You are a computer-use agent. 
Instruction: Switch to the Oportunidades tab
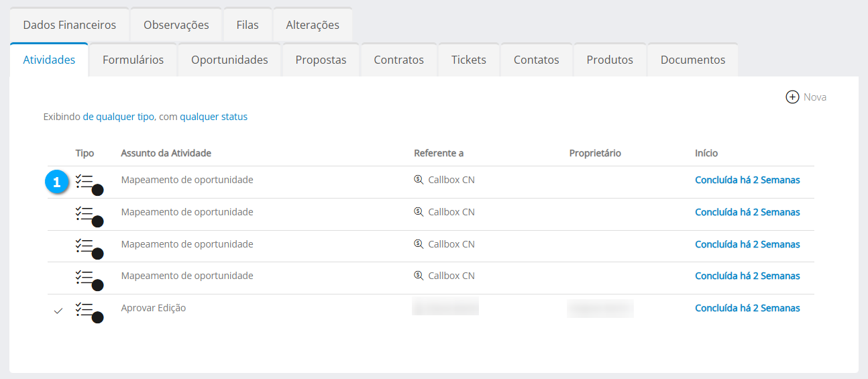[x=229, y=60]
